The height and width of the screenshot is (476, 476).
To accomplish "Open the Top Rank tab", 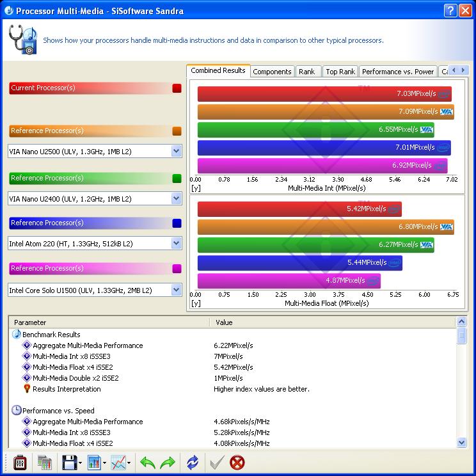I will [340, 72].
